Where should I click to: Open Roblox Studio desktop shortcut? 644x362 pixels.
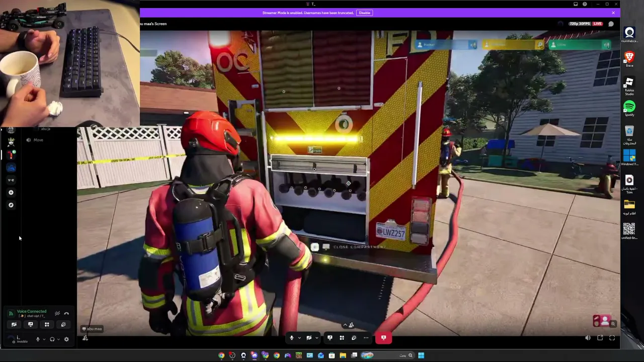coord(629,86)
